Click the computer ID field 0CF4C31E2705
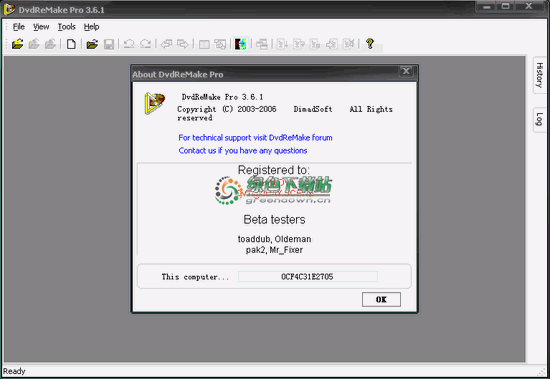 click(x=308, y=277)
